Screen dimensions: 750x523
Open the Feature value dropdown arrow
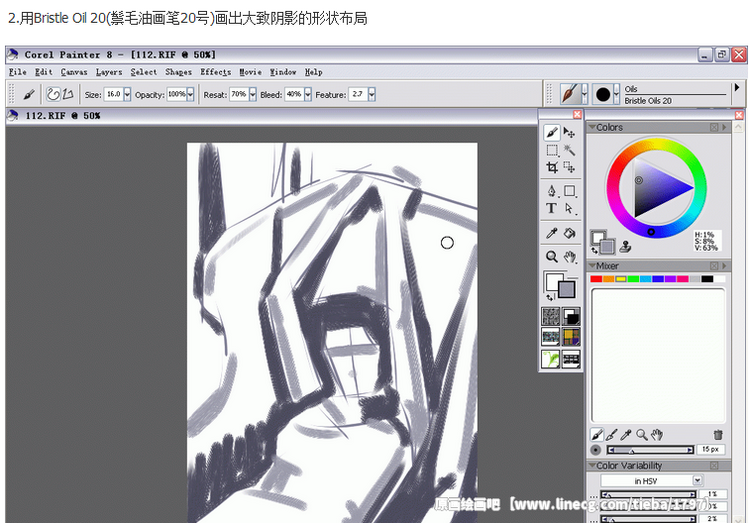[372, 94]
